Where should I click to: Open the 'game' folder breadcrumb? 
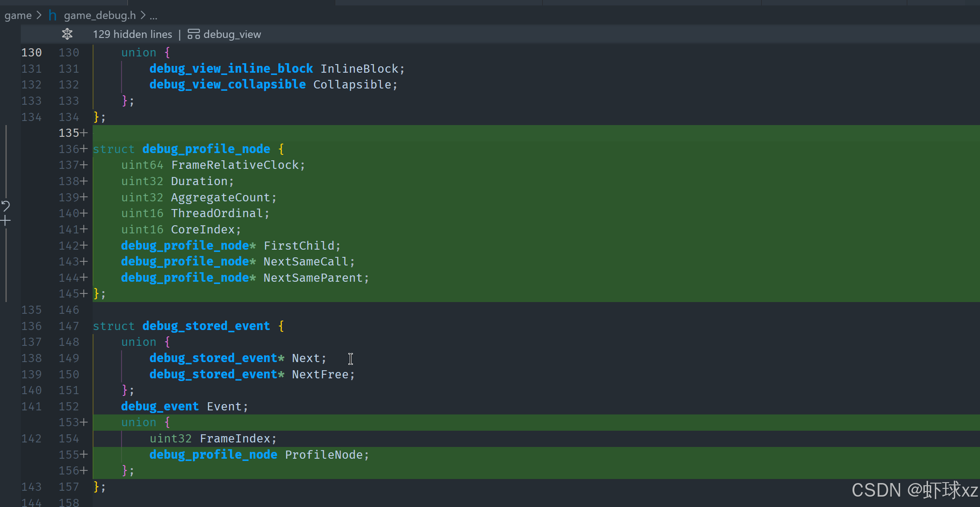(x=18, y=15)
